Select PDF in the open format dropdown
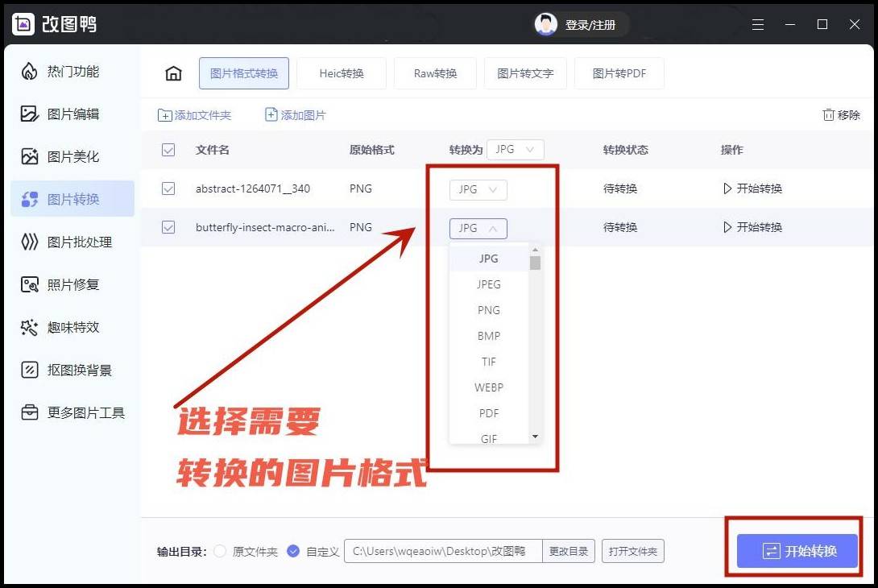Image resolution: width=878 pixels, height=588 pixels. (x=488, y=413)
